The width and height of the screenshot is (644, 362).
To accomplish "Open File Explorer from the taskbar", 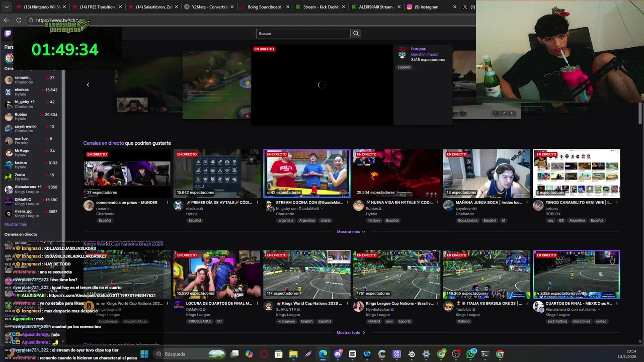I will (293, 354).
